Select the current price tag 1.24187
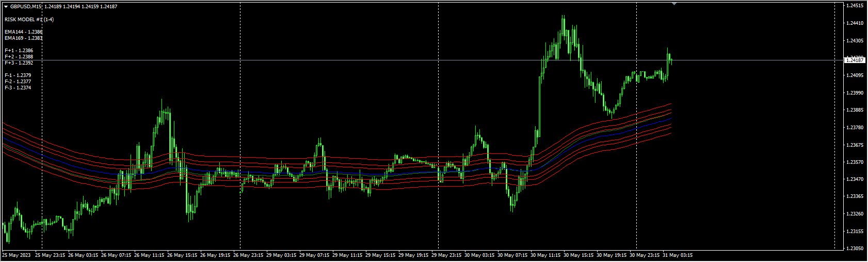 [x=855, y=60]
